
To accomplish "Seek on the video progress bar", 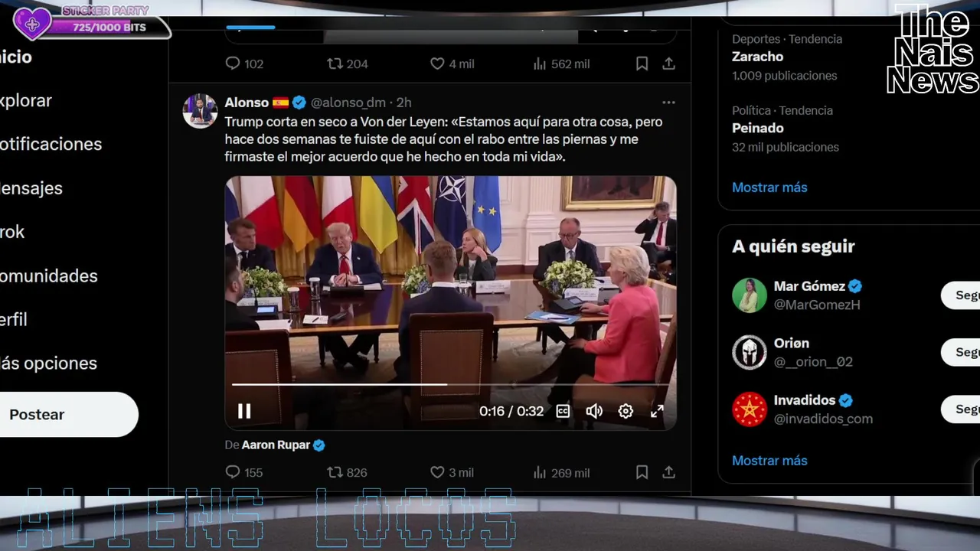I will tap(450, 384).
